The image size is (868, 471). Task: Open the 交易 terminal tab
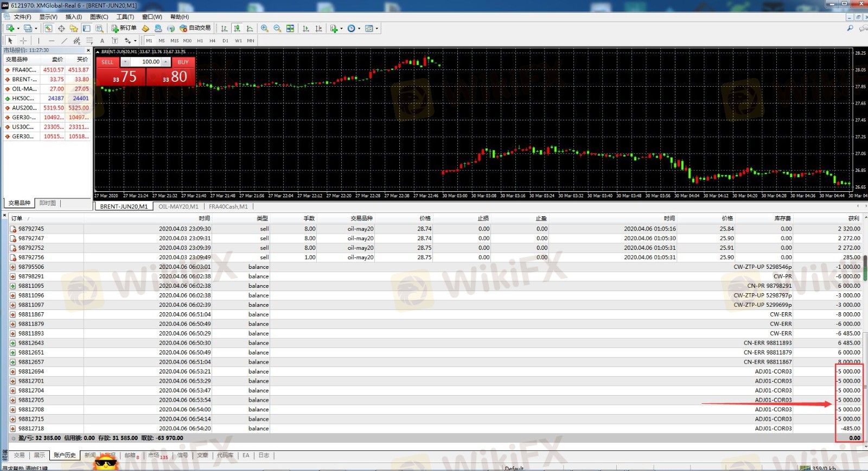pyautogui.click(x=20, y=455)
